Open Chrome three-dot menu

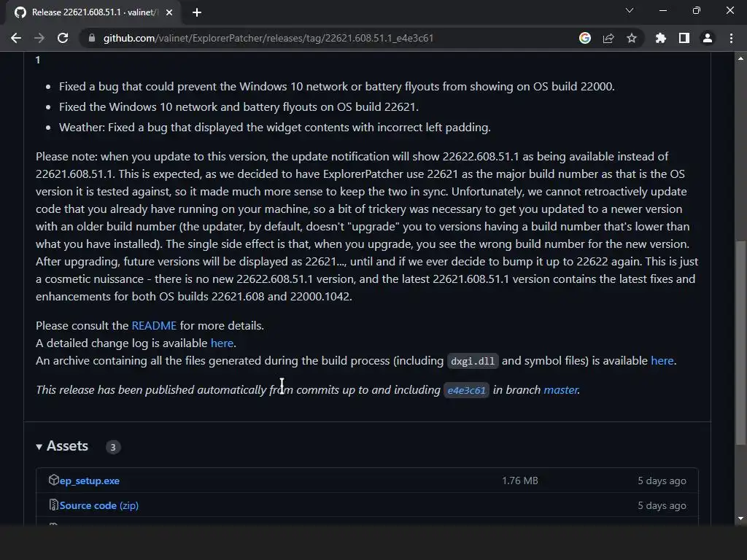(x=731, y=38)
